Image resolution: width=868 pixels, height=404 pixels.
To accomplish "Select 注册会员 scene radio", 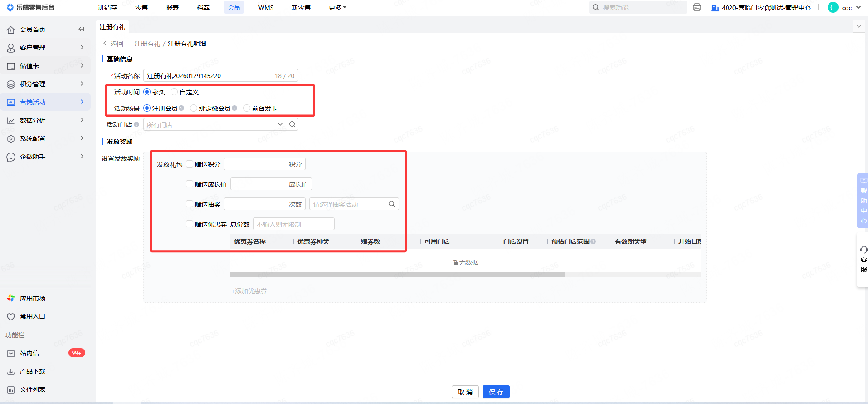I will point(147,108).
